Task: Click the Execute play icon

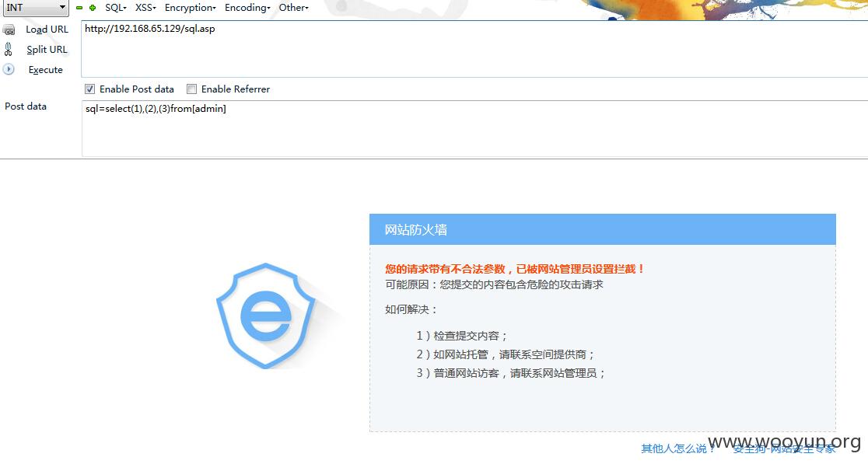Action: tap(9, 70)
